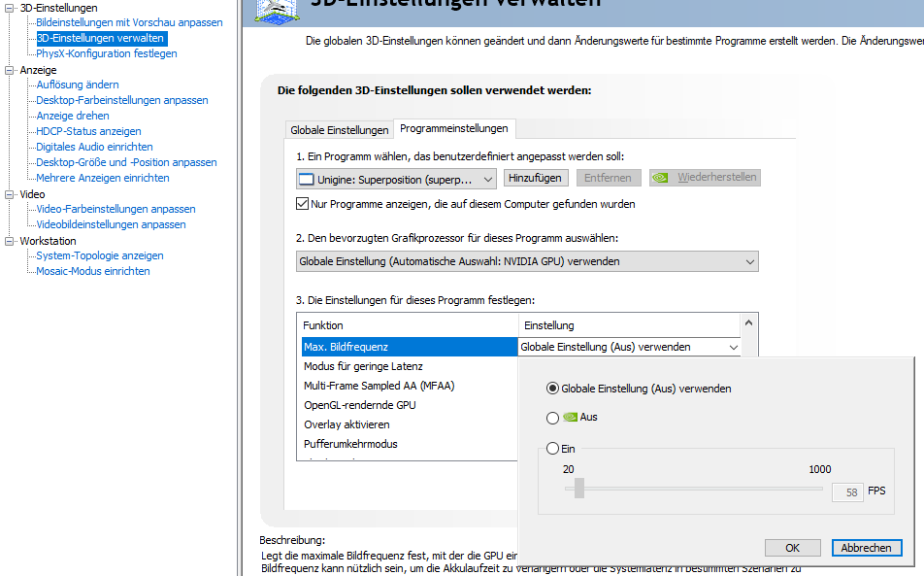Select Overlay aktivieren row

[409, 424]
